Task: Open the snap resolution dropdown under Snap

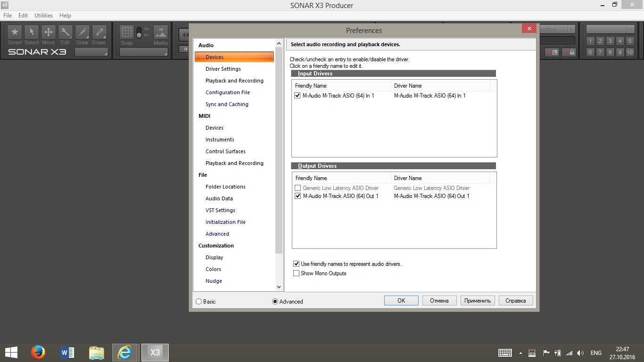Action: (144, 52)
